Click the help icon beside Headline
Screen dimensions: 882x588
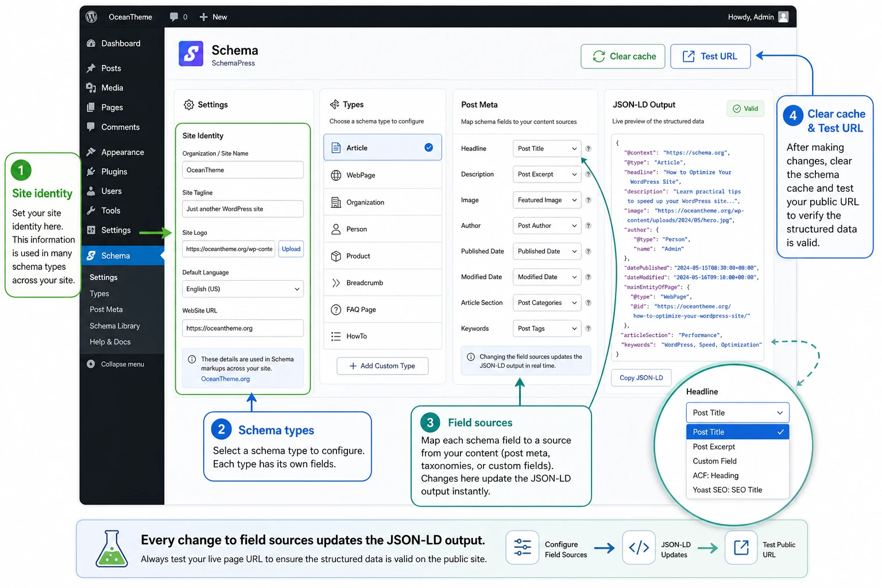point(588,149)
